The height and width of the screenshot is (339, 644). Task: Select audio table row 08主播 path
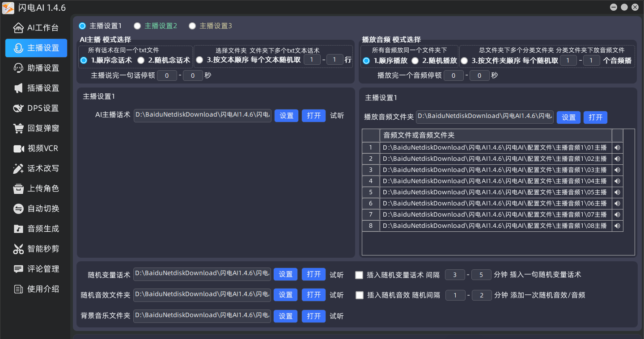click(496, 226)
